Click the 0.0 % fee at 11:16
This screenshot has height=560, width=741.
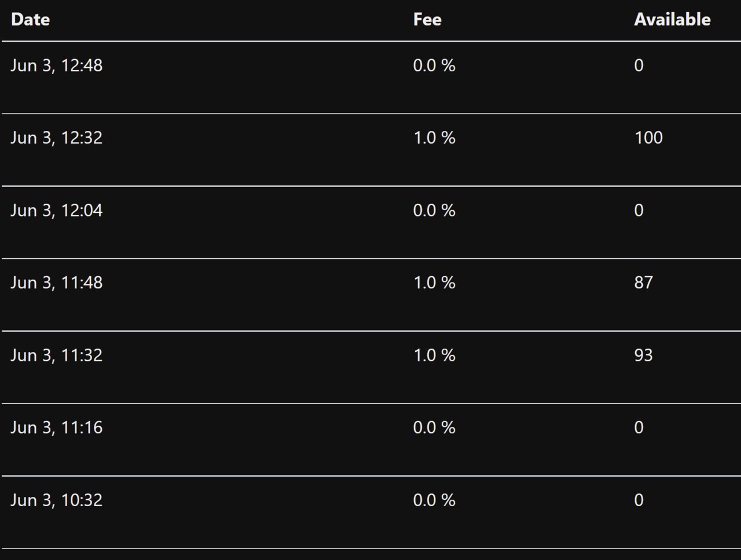[434, 427]
